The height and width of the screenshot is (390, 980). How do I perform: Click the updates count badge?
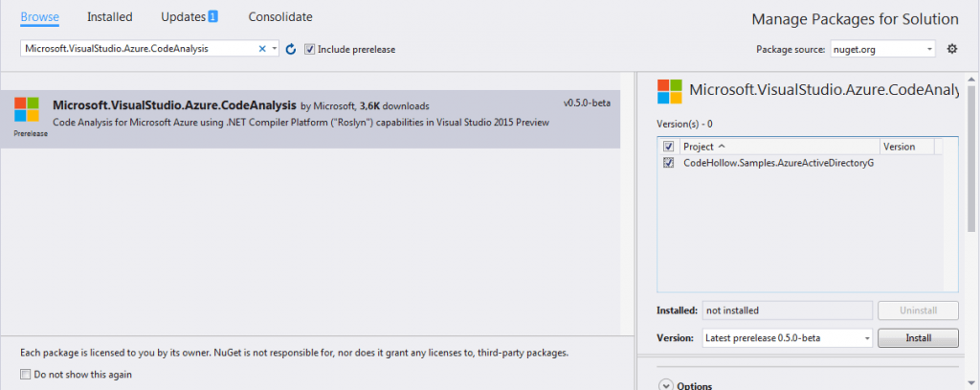click(x=212, y=17)
